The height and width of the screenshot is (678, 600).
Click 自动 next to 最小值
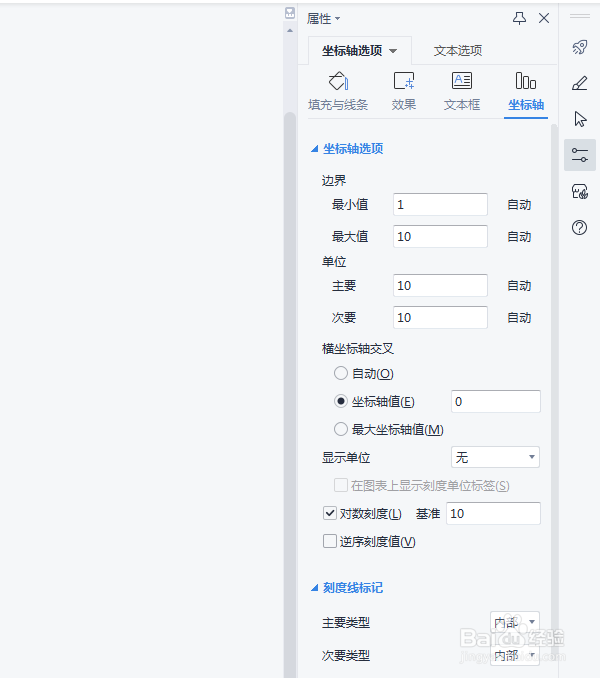519,205
